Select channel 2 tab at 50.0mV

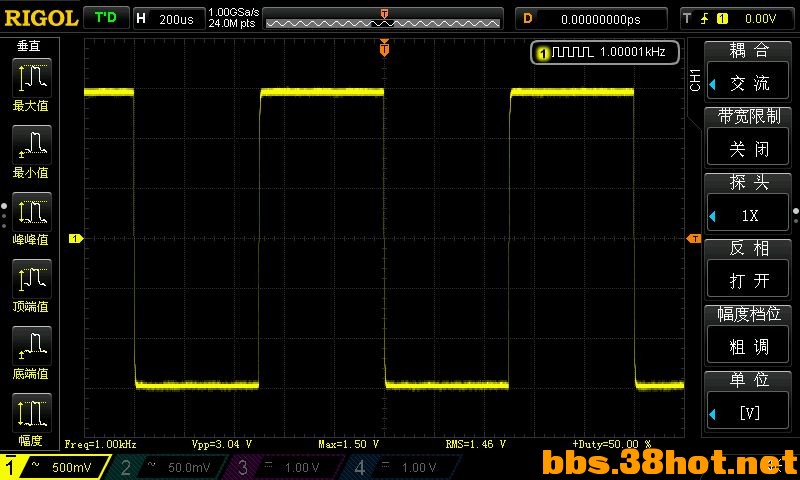coord(168,467)
